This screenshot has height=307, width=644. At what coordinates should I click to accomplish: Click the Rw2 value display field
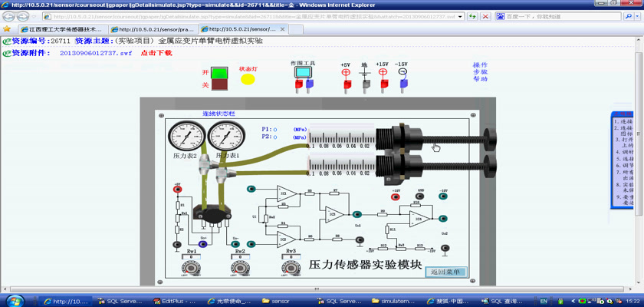240,257
